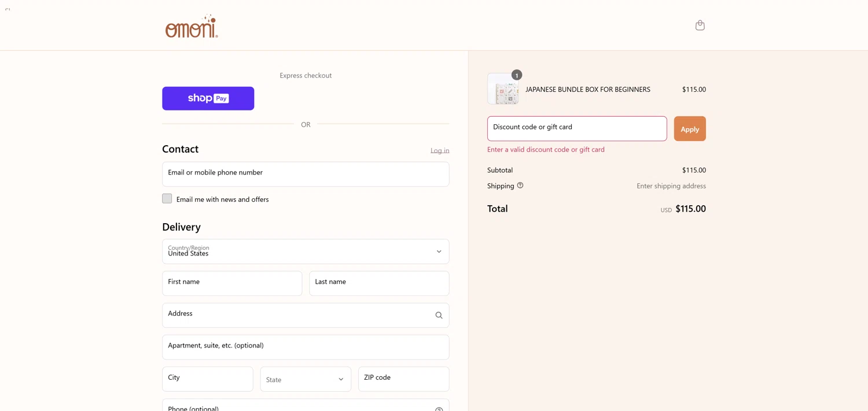The image size is (868, 411).
Task: Tick 'Email me with news and offers'
Action: (x=167, y=198)
